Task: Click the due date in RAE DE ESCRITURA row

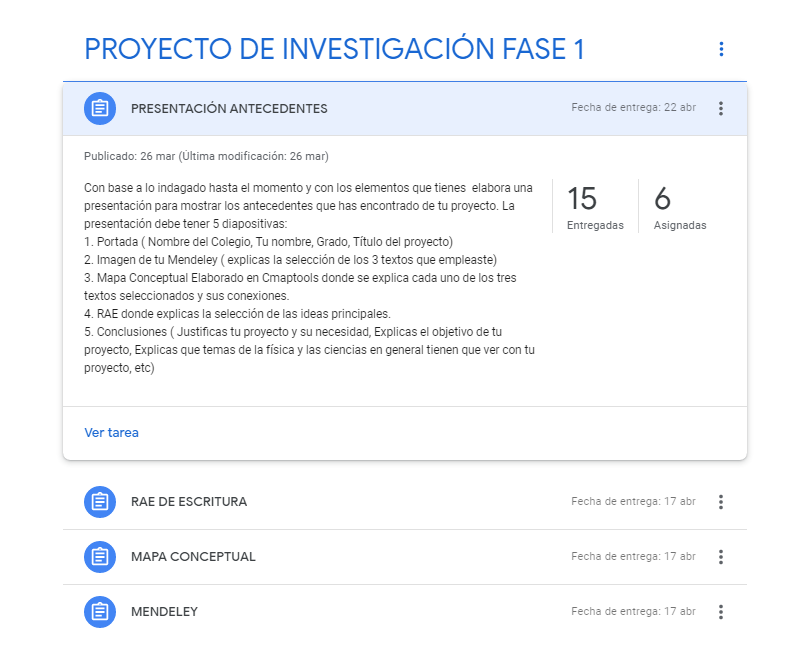Action: point(633,502)
